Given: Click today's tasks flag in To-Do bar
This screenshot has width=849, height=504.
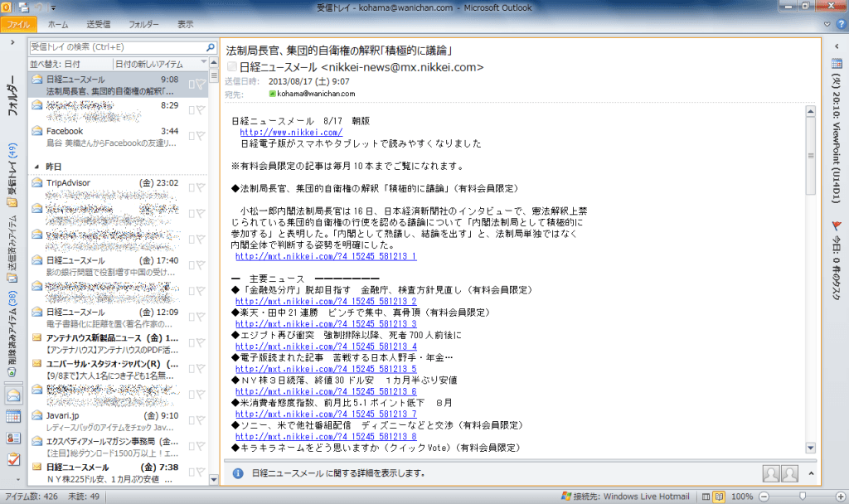Looking at the screenshot, I should tap(837, 225).
